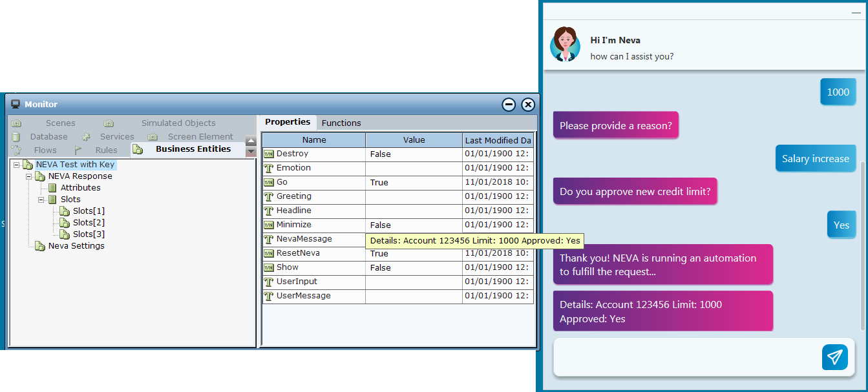The height and width of the screenshot is (392, 868).
Task: Click the text type icon beside Emotion
Action: click(269, 168)
